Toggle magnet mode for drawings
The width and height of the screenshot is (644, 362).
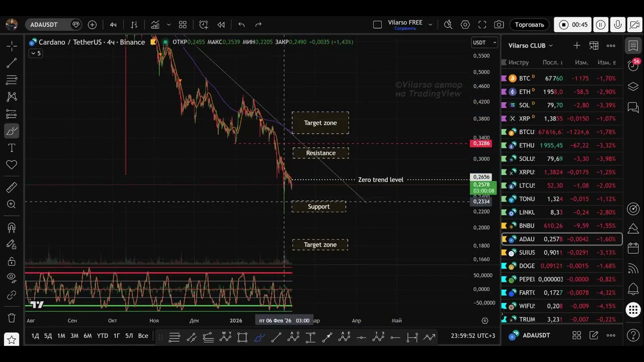coord(12,228)
